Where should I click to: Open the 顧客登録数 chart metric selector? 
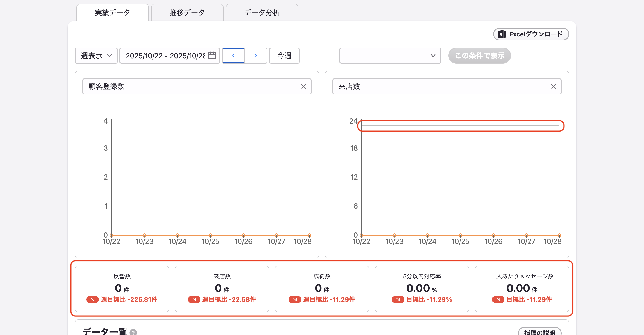[197, 86]
